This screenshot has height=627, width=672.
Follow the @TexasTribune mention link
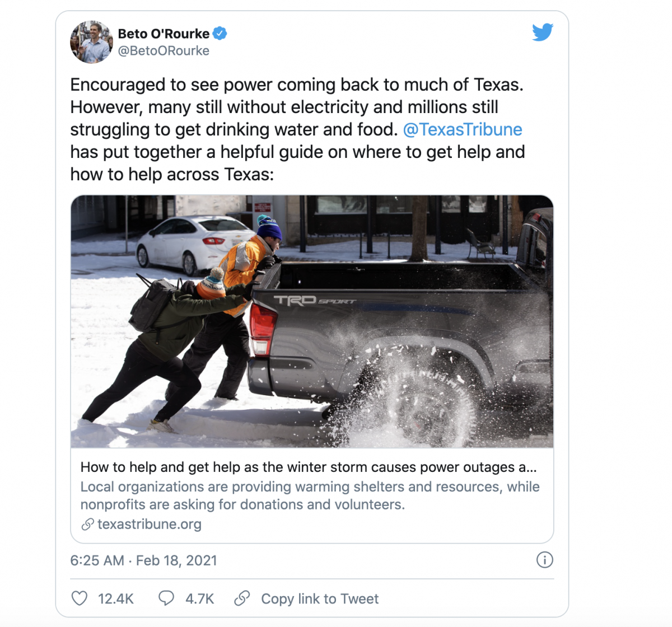coord(463,129)
